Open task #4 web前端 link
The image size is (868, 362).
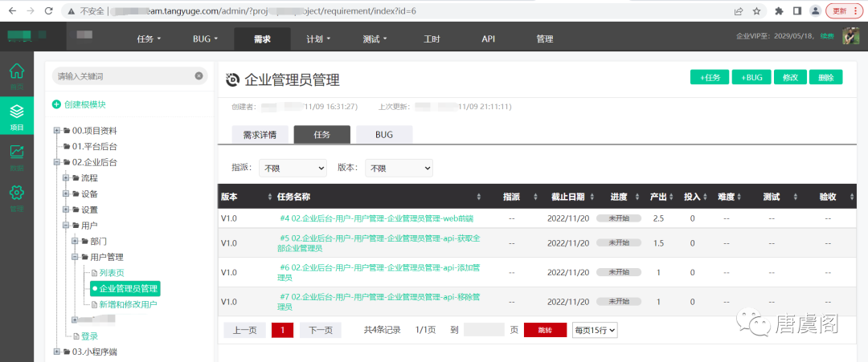coord(376,218)
